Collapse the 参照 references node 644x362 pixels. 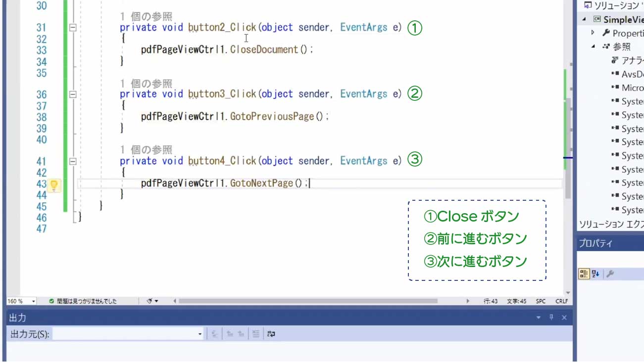(x=593, y=46)
